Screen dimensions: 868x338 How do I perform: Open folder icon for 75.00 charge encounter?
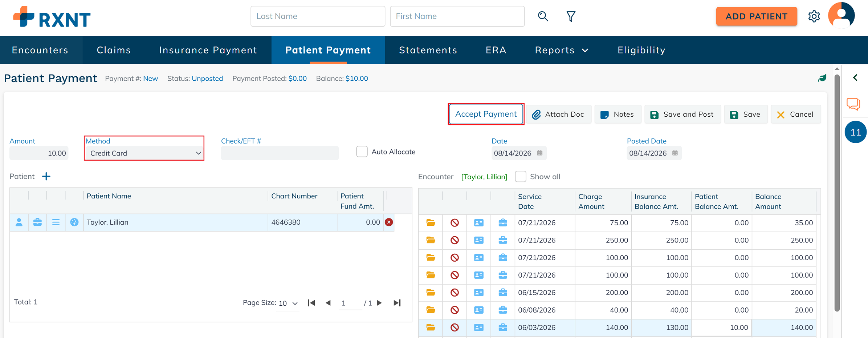click(431, 223)
